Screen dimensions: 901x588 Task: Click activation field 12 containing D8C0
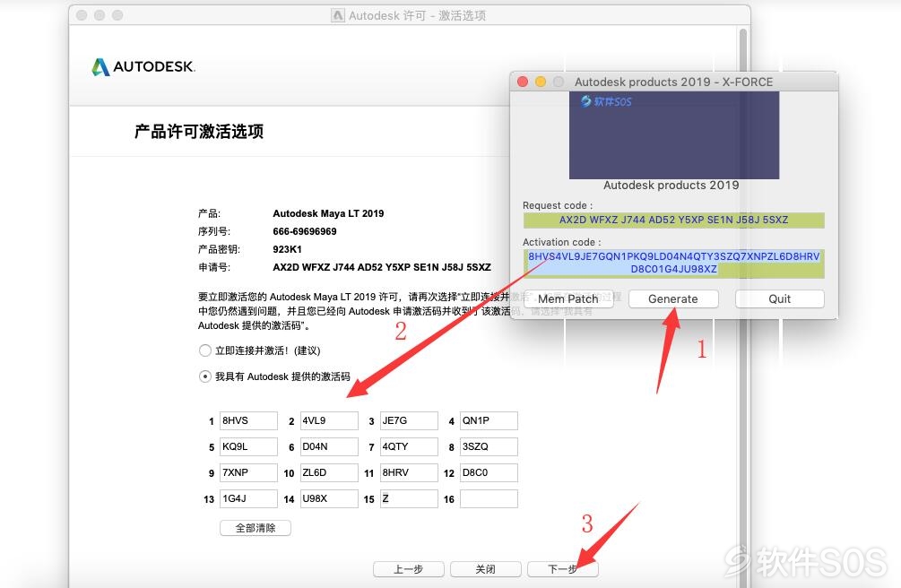pos(489,472)
